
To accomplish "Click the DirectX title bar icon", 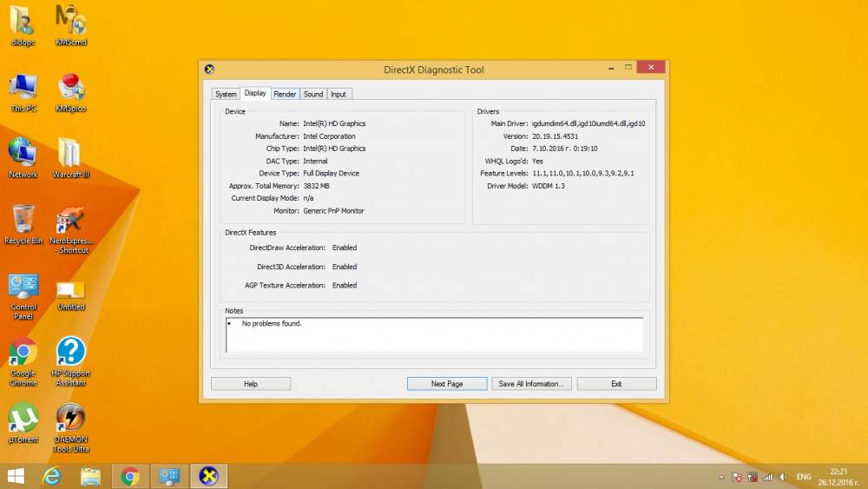I will 209,69.
